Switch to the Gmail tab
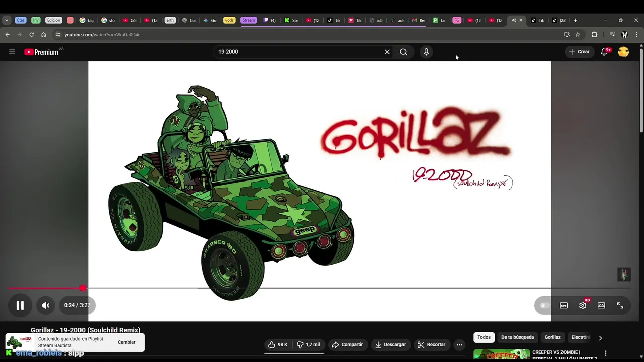This screenshot has height=362, width=644. [418, 20]
